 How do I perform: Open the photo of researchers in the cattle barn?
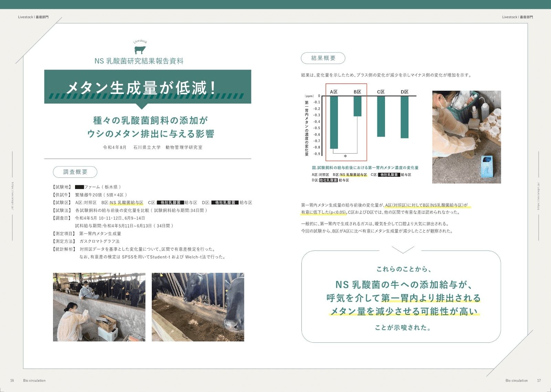(99, 307)
